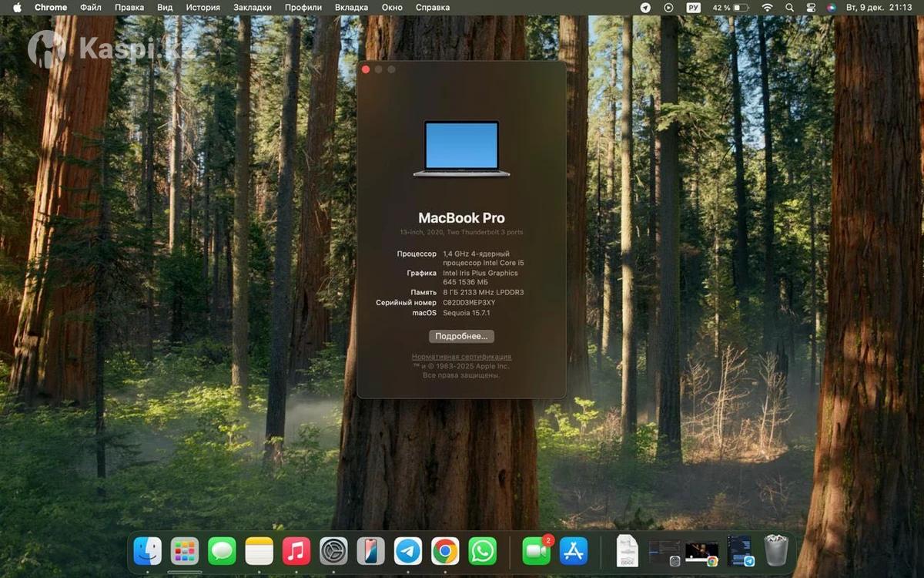Open the Notes app icon
Screen dimensions: 924x578
pos(259,551)
